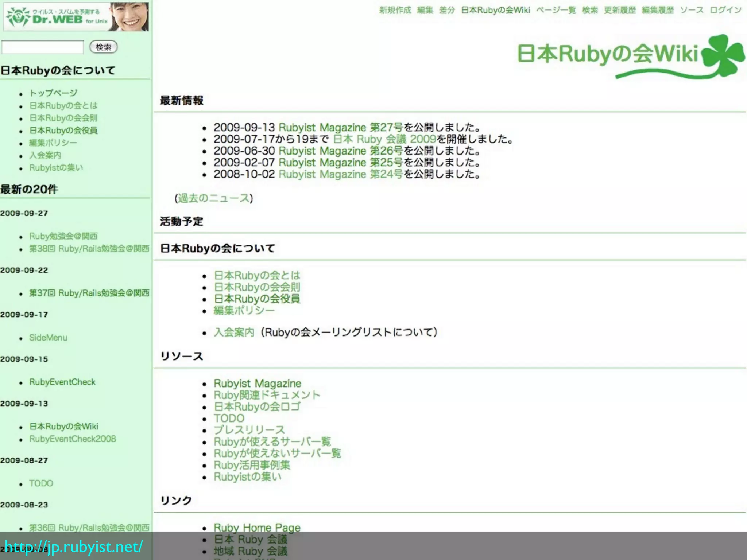The image size is (747, 560).
Task: Open Rubyが使えるサーバ一覧 link
Action: coord(272,442)
